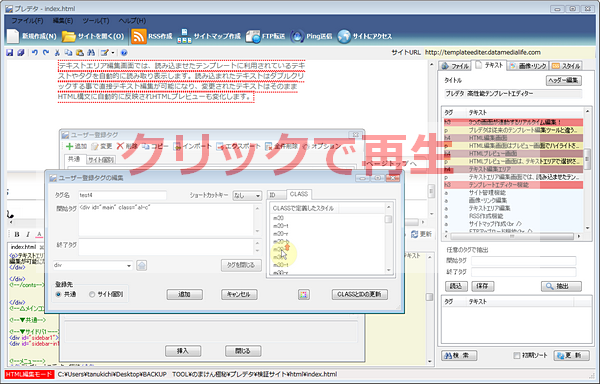Click the edit notepad icon in toolbar
Screen dimensions: 600x384
click(x=104, y=53)
